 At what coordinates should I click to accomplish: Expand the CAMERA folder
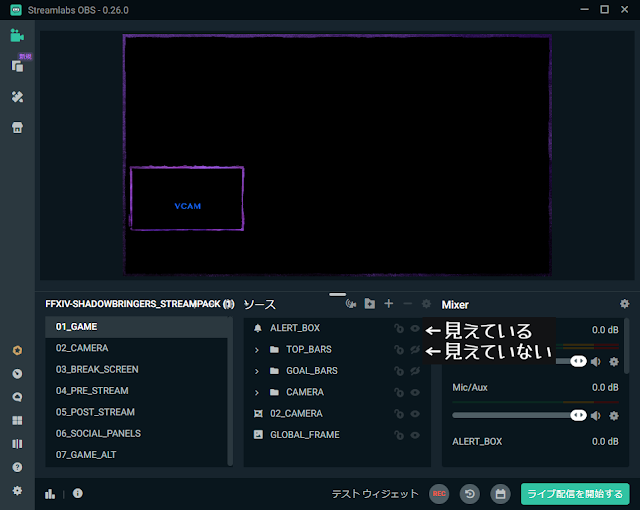point(256,392)
